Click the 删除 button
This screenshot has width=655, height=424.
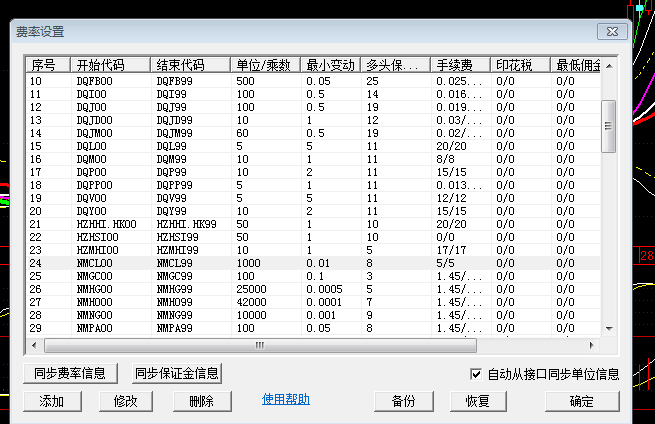coord(202,401)
